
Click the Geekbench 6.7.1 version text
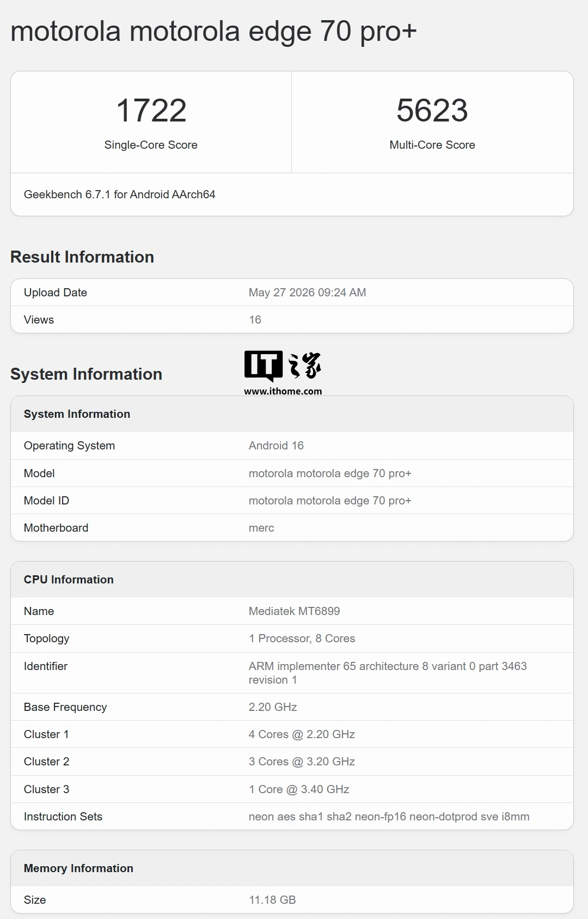tap(120, 194)
